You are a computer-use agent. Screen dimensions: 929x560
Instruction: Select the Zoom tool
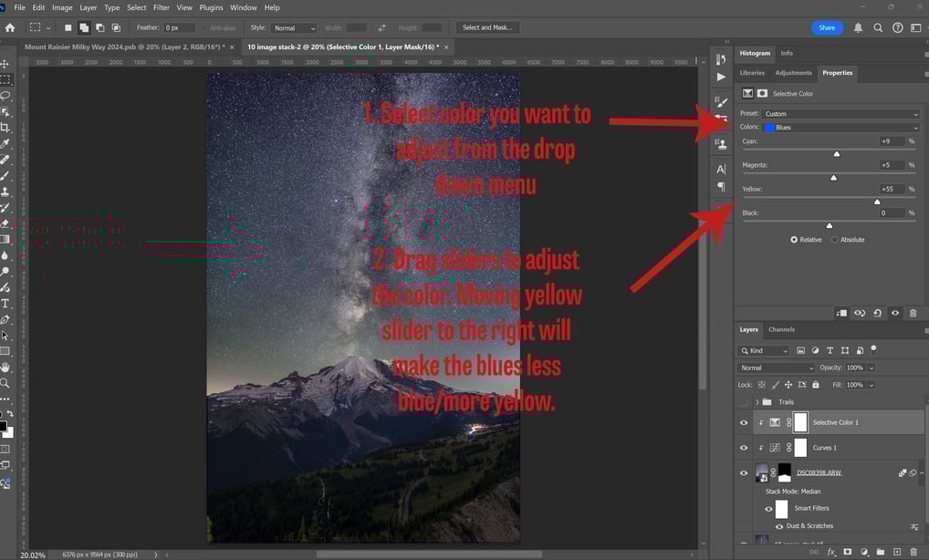[5, 383]
